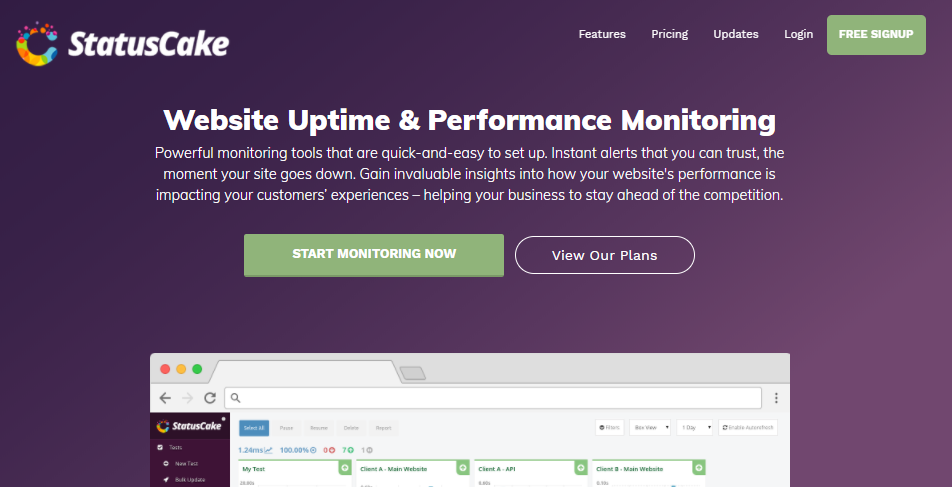This screenshot has width=952, height=487.
Task: Click the magnifier icon in the address bar
Action: [236, 398]
